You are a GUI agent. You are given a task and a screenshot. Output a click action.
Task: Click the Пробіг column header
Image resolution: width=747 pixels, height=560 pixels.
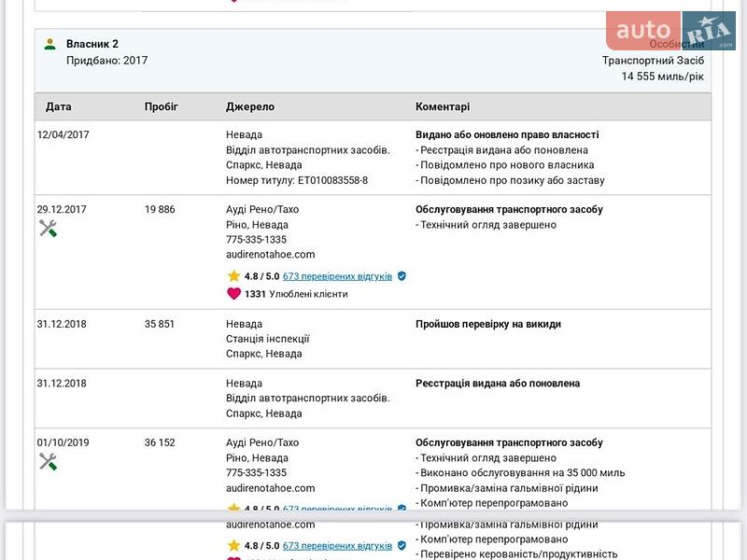pyautogui.click(x=161, y=106)
